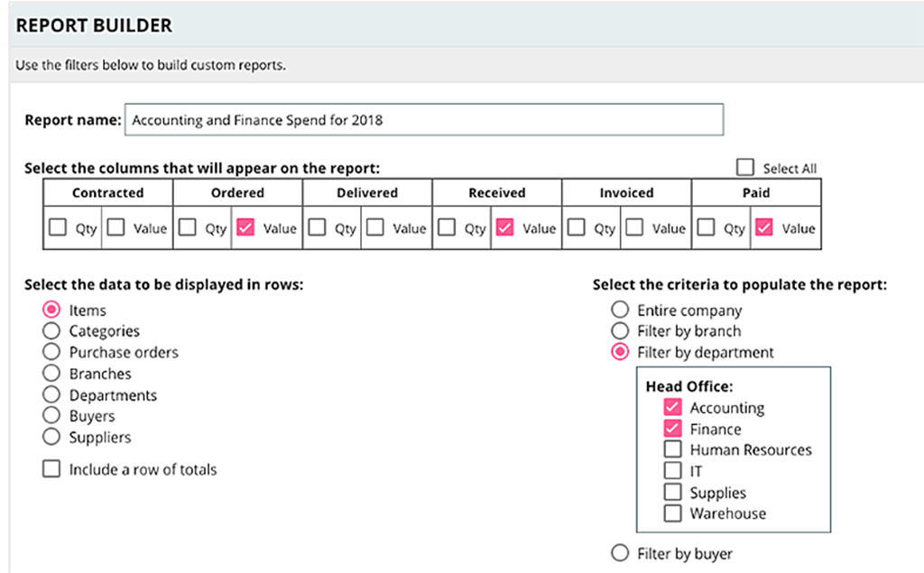Check the Delivered Value checkbox
Screen dimensions: 924x573
click(374, 227)
